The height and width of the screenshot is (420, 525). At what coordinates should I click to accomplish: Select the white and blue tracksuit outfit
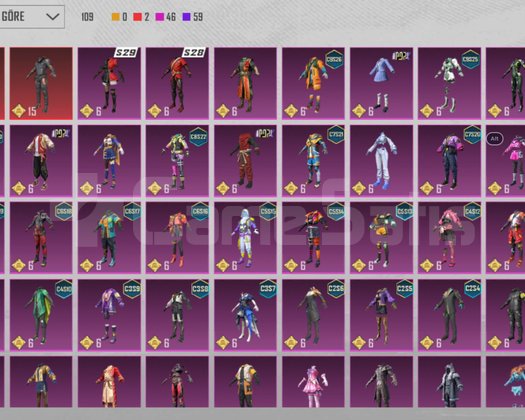[381, 161]
